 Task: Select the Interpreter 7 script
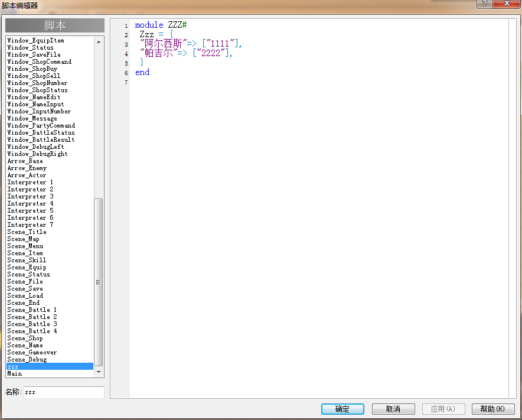(x=50, y=225)
